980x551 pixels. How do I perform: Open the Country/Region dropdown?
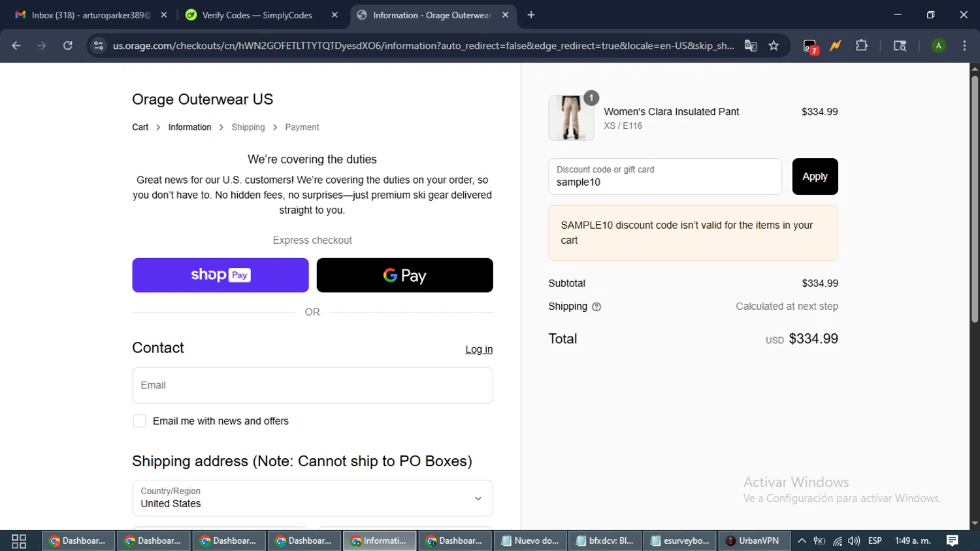[x=312, y=498]
